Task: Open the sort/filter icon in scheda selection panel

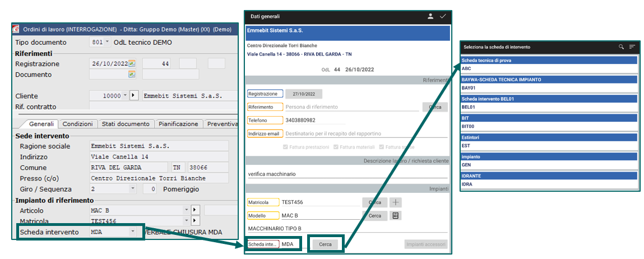Action: point(632,47)
